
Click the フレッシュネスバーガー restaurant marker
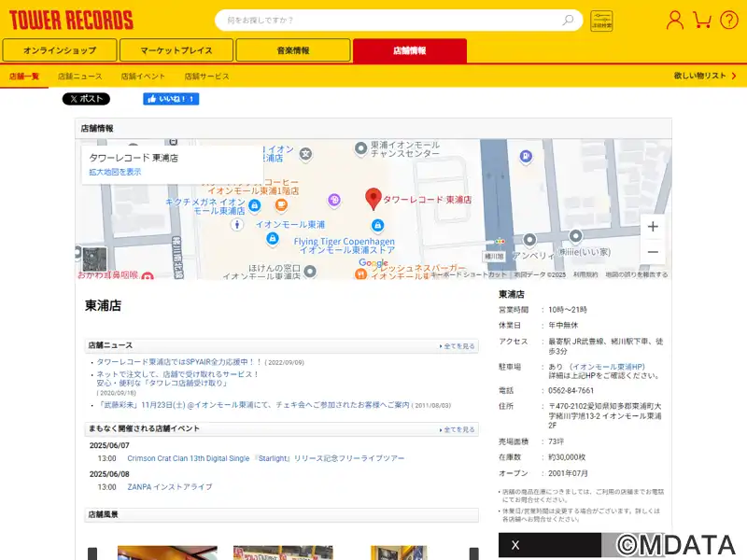(x=360, y=273)
